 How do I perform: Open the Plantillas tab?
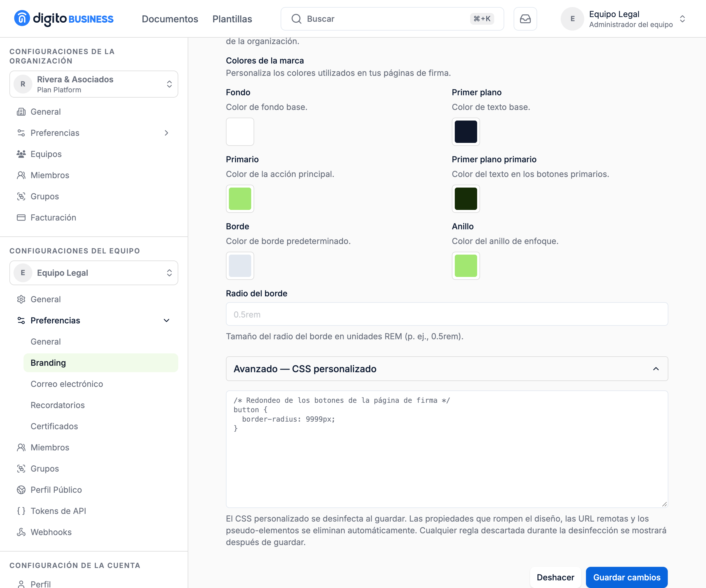(232, 19)
